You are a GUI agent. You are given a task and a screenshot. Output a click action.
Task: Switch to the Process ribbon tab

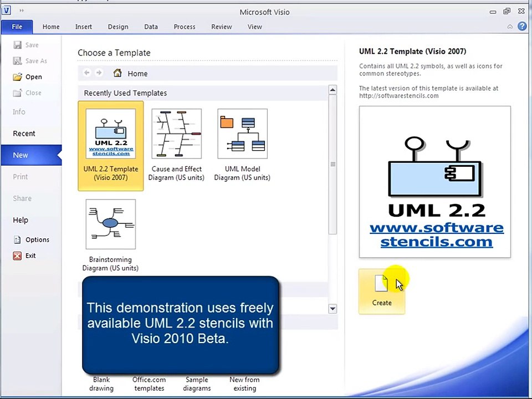(185, 27)
